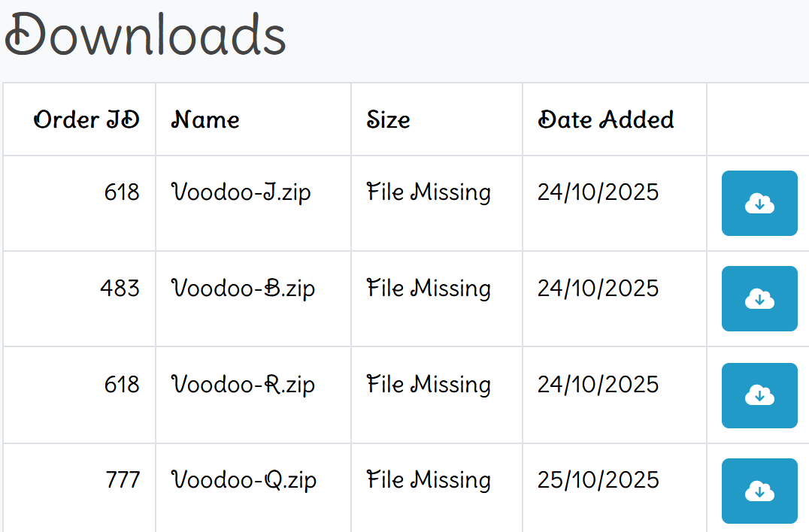This screenshot has height=532, width=809.
Task: Click download icon for Voodoo-R.zip
Action: point(759,395)
